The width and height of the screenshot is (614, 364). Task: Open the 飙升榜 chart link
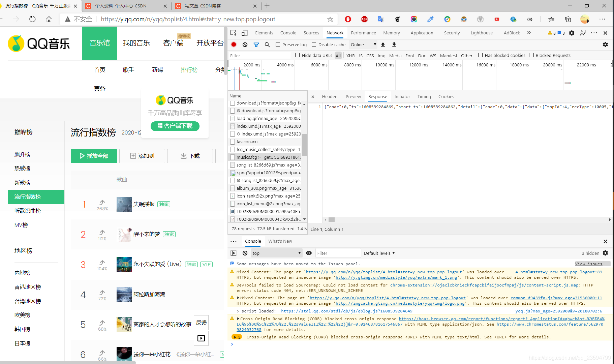22,154
